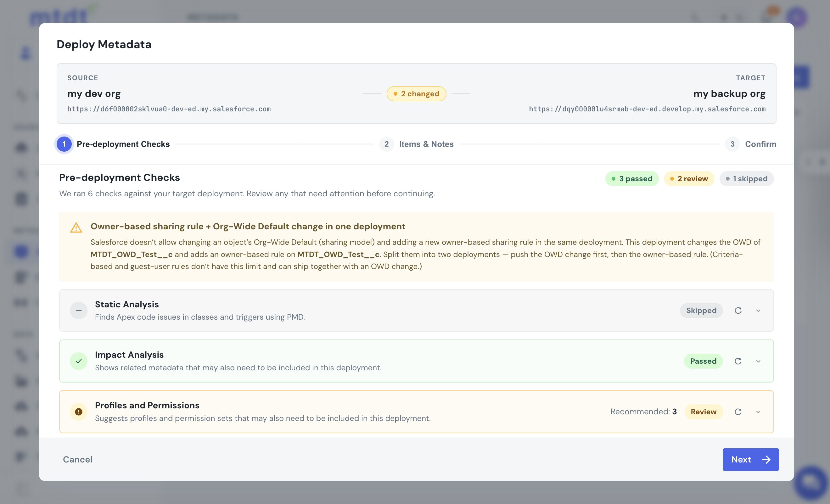The image size is (830, 504).
Task: Expand Profiles and Permissions details
Action: coord(758,412)
